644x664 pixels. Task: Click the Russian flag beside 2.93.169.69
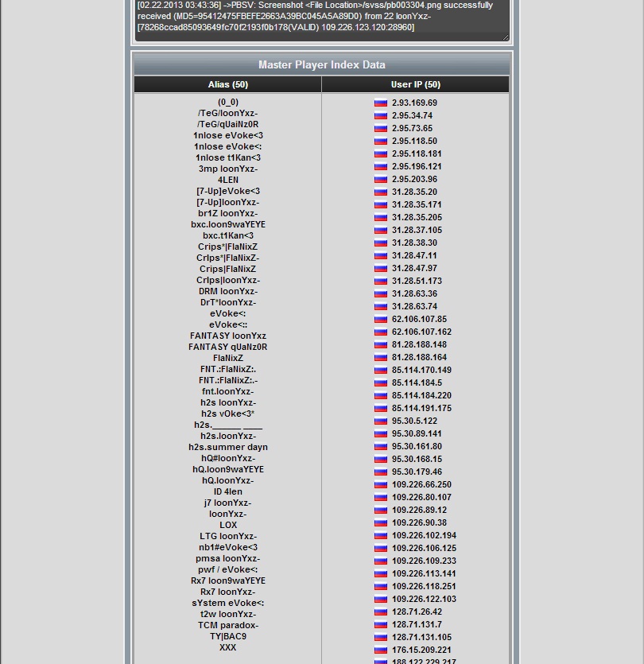(x=381, y=103)
